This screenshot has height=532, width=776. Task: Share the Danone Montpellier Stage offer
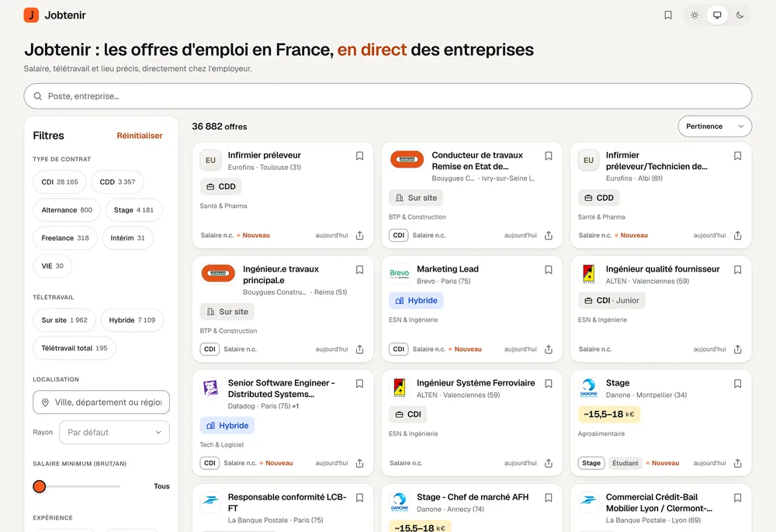(x=737, y=463)
